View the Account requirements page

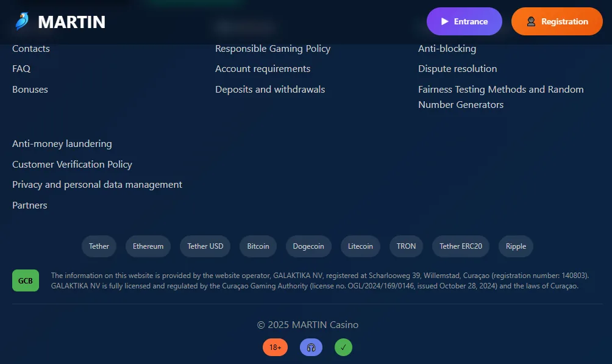coord(263,69)
